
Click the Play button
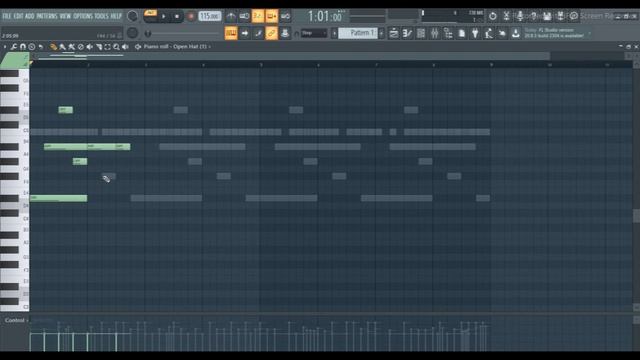click(x=164, y=16)
